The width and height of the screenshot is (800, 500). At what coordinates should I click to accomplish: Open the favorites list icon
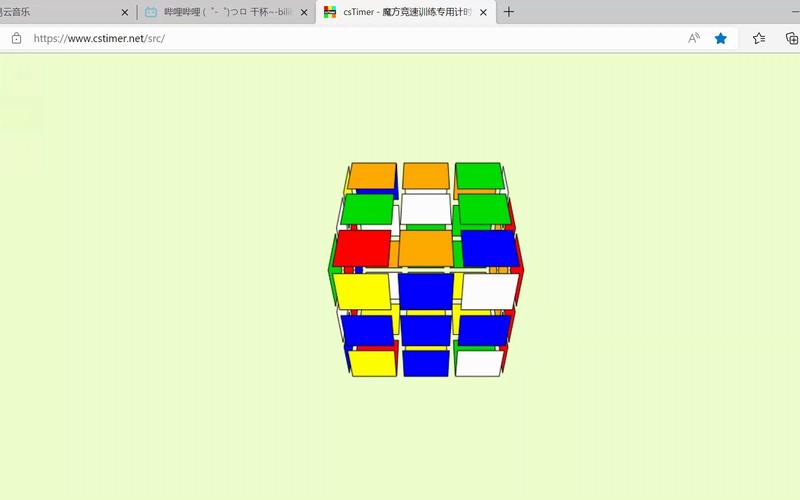(758, 38)
